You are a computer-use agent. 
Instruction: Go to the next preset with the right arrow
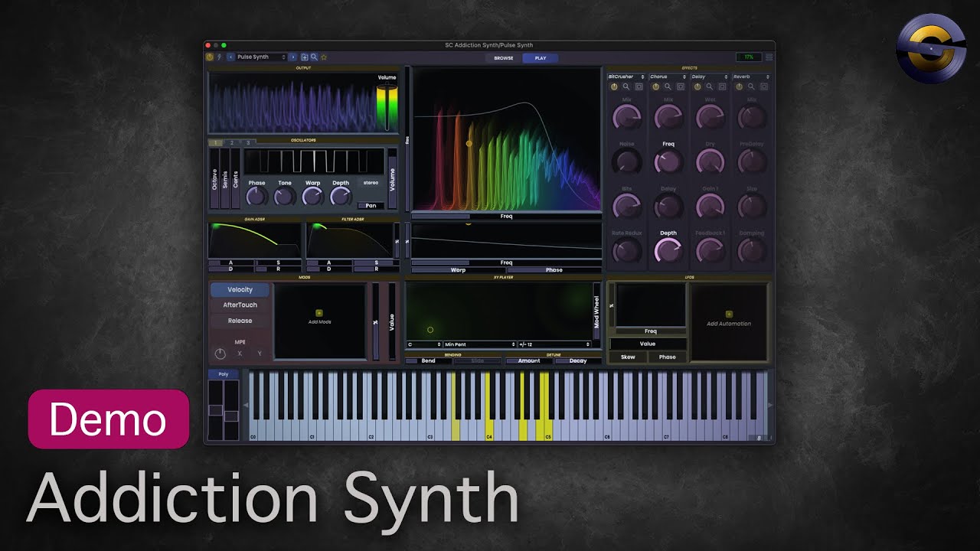coord(292,57)
